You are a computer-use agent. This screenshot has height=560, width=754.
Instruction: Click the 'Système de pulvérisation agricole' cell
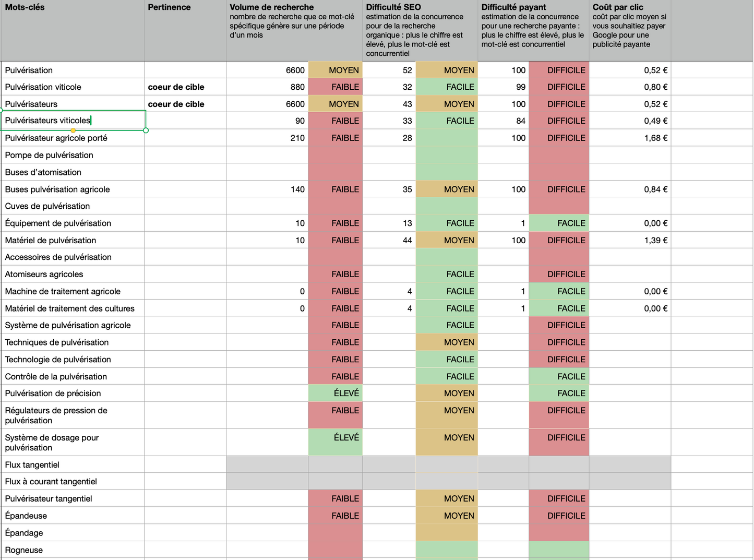(x=73, y=325)
